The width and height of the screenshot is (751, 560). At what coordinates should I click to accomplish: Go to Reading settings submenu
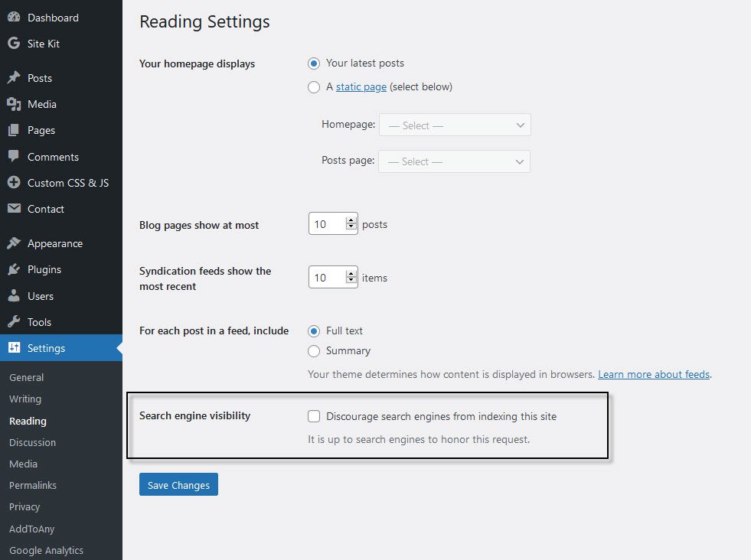click(28, 421)
